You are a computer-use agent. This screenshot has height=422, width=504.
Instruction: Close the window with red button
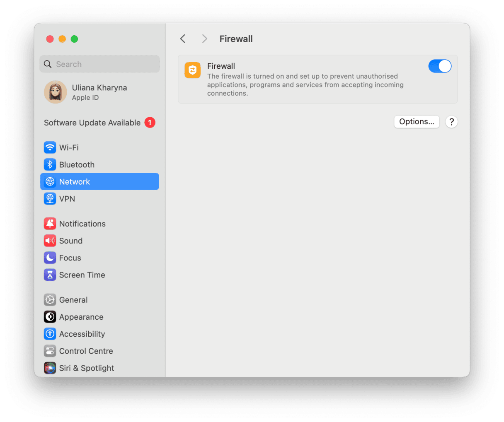click(x=50, y=39)
